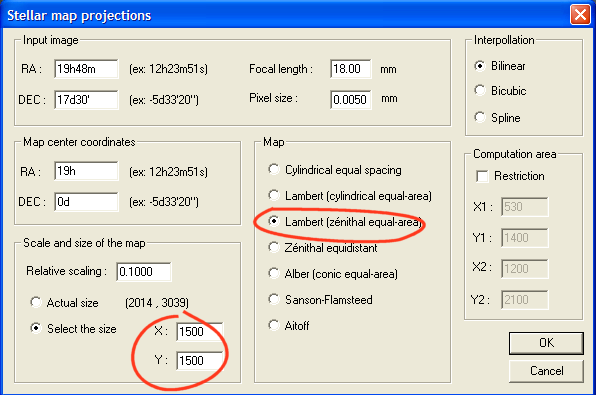This screenshot has width=596, height=395.
Task: Click the map size X field
Action: click(x=200, y=332)
